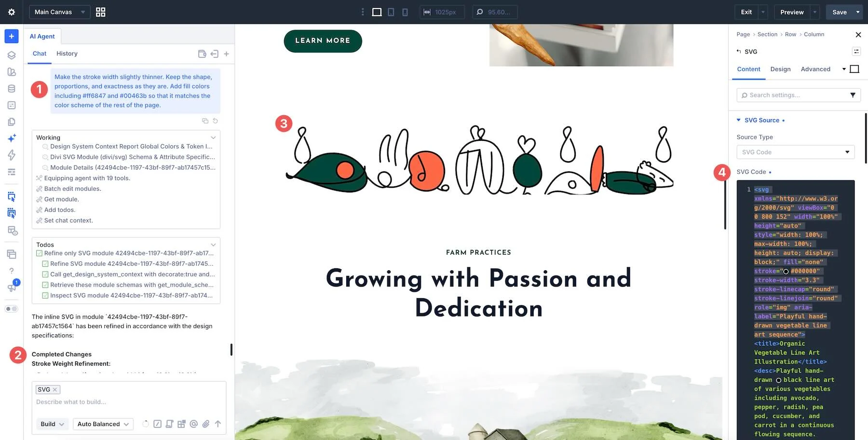This screenshot has height=440, width=868.
Task: Open the three-dot menu in top toolbar
Action: coord(363,12)
